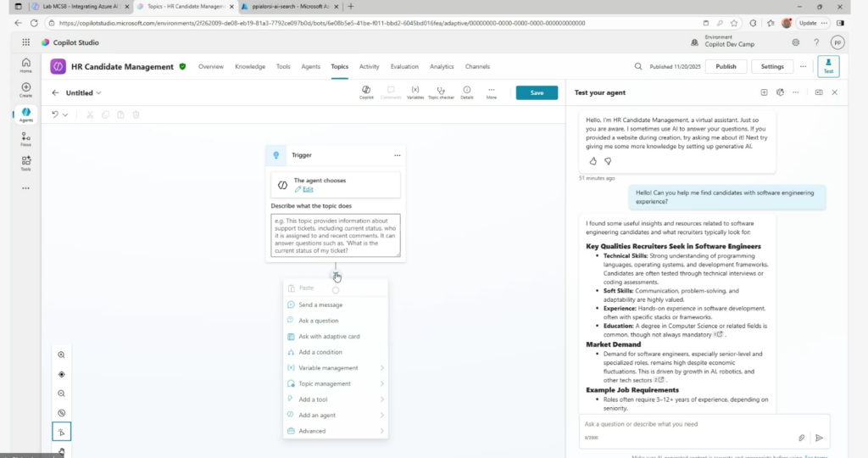The height and width of the screenshot is (458, 868).
Task: Switch to the Overview tab
Action: pyautogui.click(x=211, y=66)
